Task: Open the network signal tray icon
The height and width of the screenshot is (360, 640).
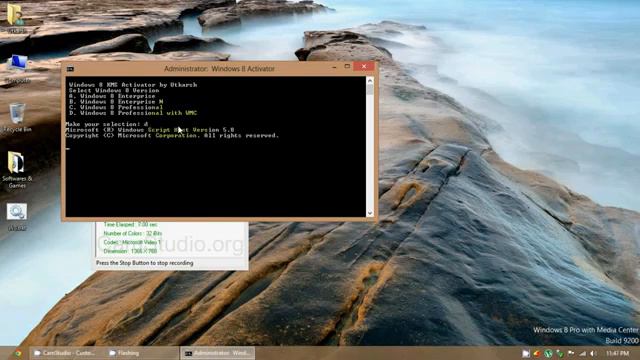Action: click(x=582, y=353)
